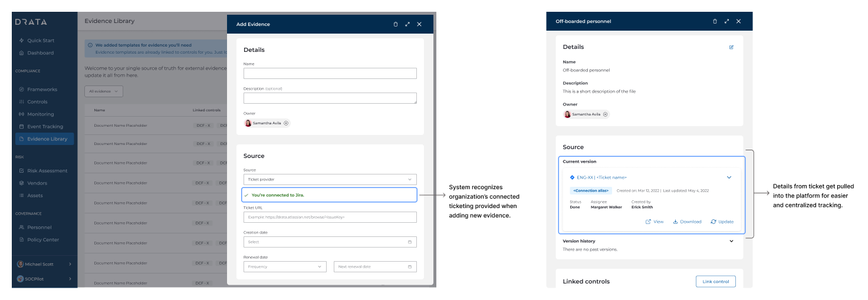This screenshot has height=300, width=868.
Task: Click the Ticket URL input field
Action: [330, 217]
